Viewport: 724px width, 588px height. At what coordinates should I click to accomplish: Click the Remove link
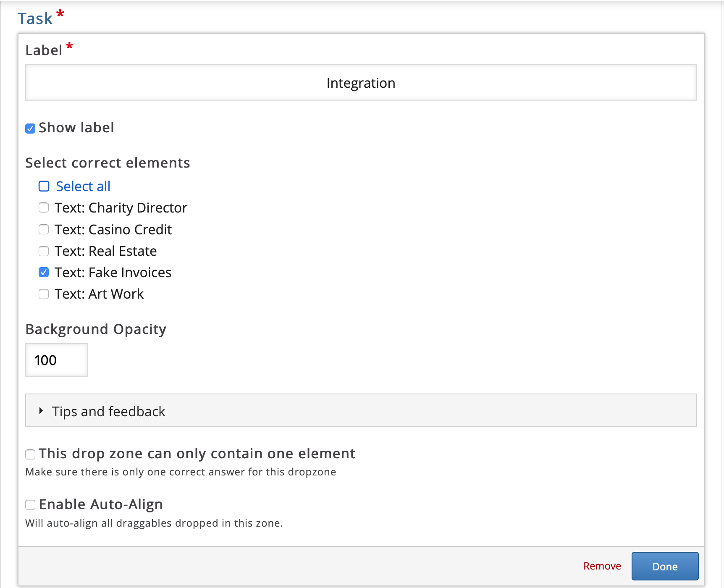tap(602, 566)
